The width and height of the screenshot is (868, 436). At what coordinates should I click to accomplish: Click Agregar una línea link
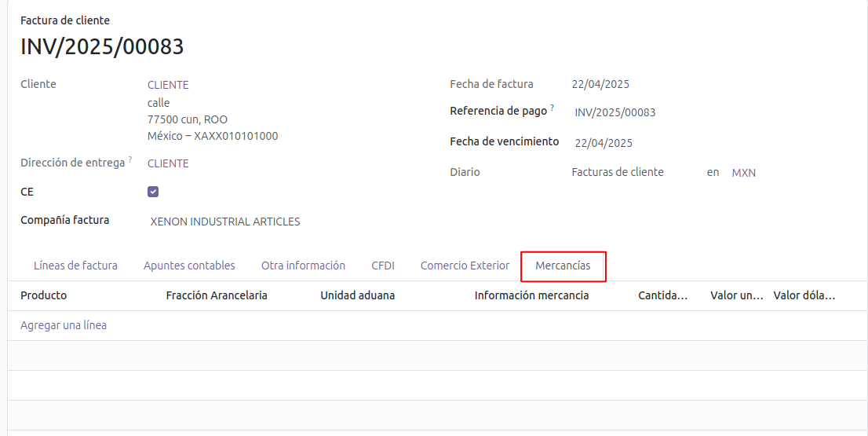coord(64,325)
